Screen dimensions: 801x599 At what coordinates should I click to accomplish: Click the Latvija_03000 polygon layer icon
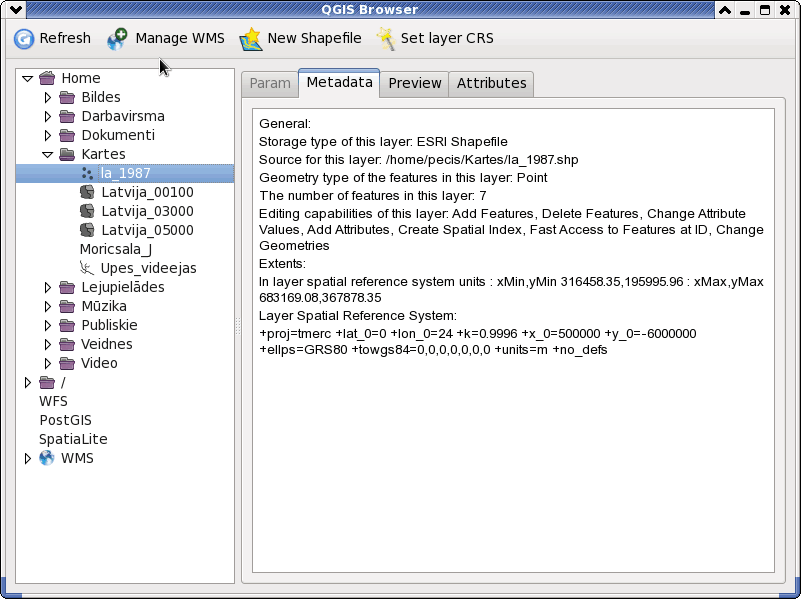87,211
